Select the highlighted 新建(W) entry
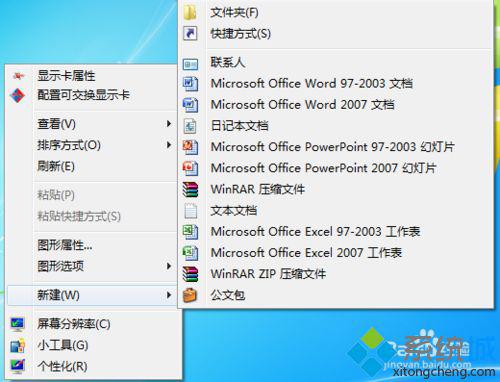Viewport: 500px width, 382px height. click(92, 295)
